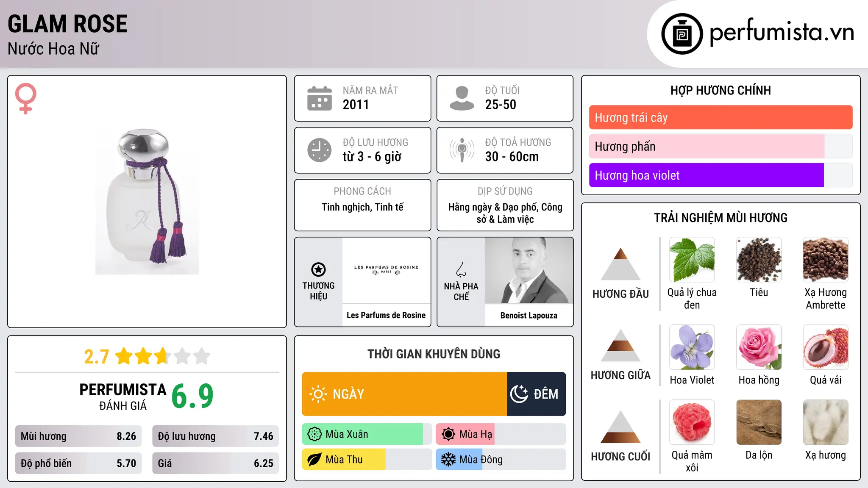Select the Quả vải lychee note image
Image resolution: width=868 pixels, height=488 pixels.
click(x=826, y=347)
